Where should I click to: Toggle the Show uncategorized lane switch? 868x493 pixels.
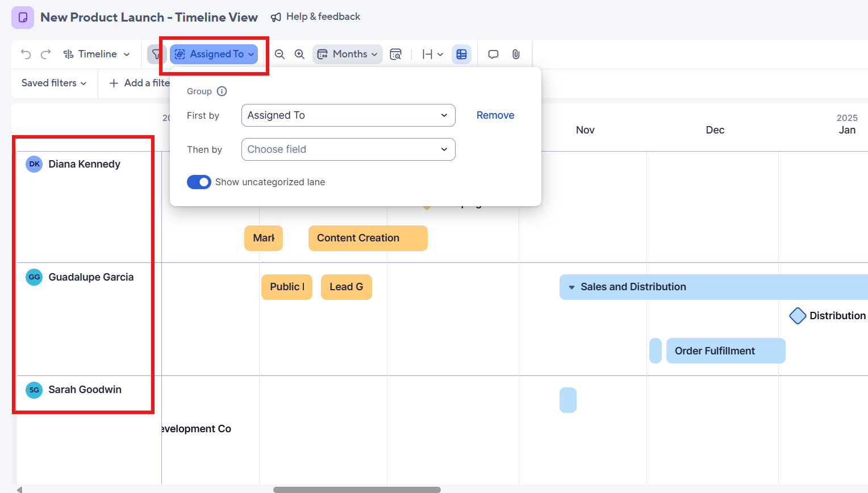pos(199,182)
